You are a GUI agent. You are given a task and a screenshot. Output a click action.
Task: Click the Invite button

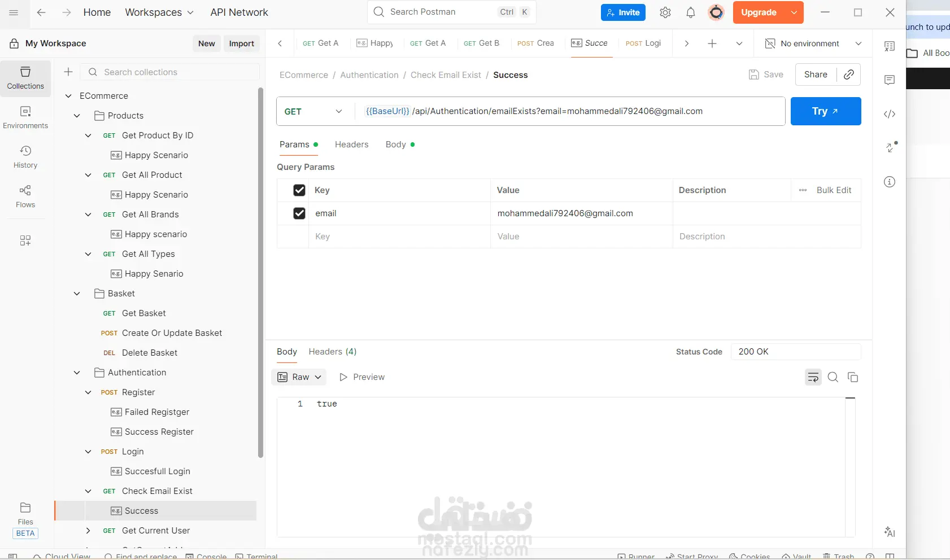coord(623,12)
